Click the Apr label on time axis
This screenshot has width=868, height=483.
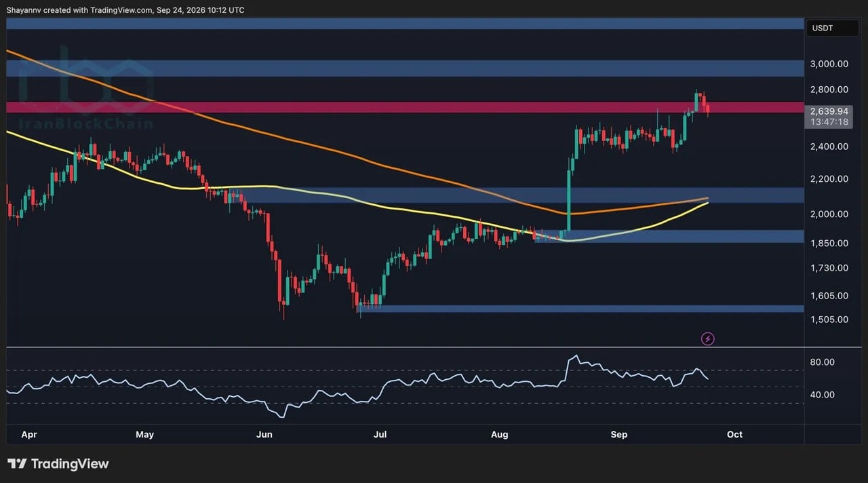[30, 435]
